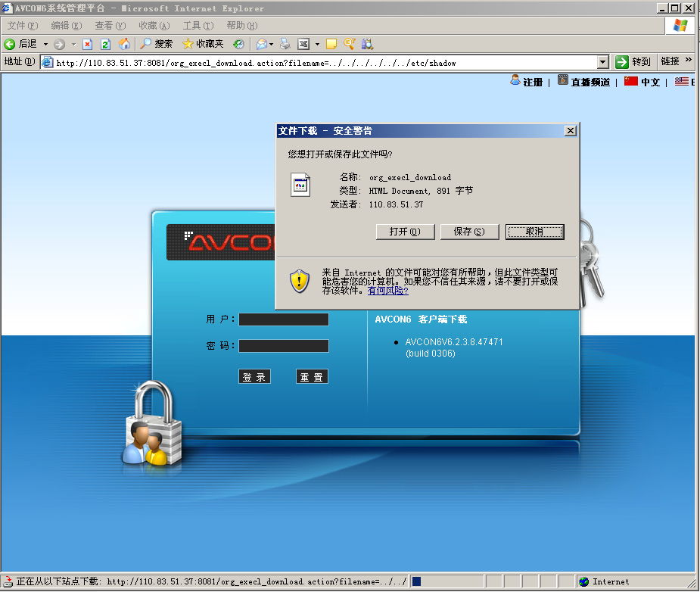
Task: Click the US flag language icon
Action: [682, 81]
